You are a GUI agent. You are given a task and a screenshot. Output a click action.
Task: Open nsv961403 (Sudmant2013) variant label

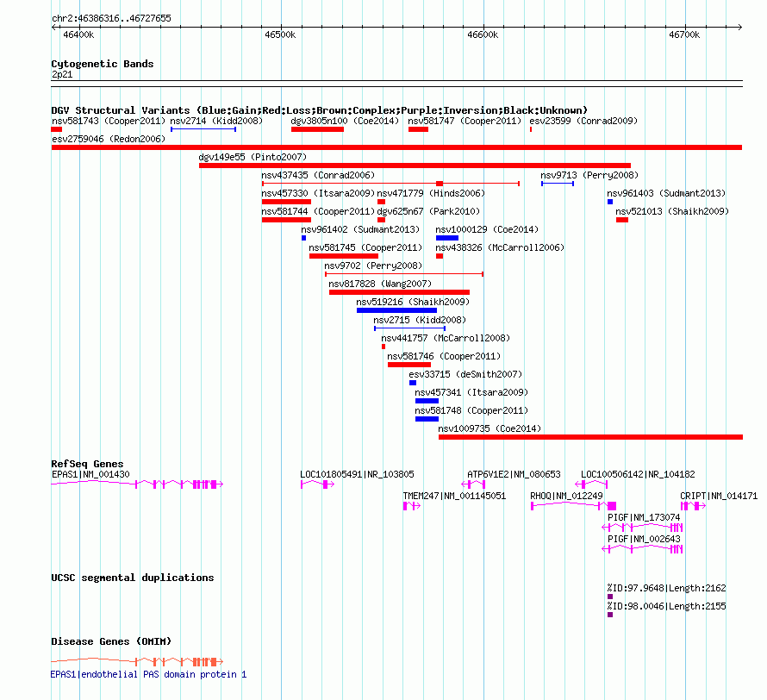pyautogui.click(x=666, y=193)
